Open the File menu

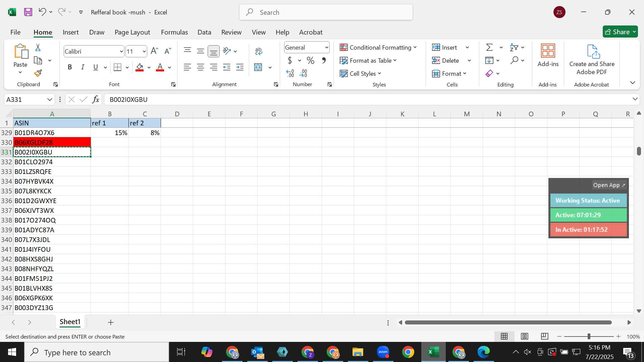coord(15,32)
